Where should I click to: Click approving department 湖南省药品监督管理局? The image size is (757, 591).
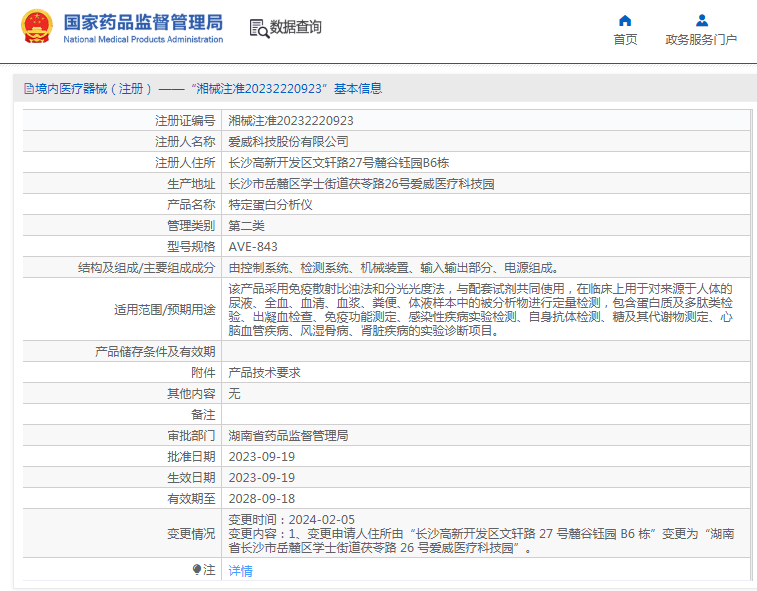(288, 436)
